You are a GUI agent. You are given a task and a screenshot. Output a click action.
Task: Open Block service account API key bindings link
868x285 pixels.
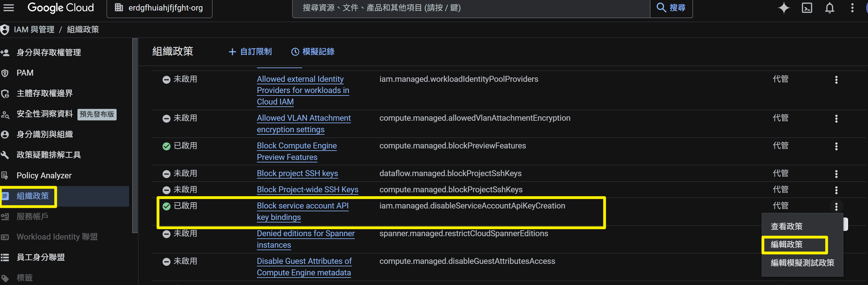[x=303, y=211]
